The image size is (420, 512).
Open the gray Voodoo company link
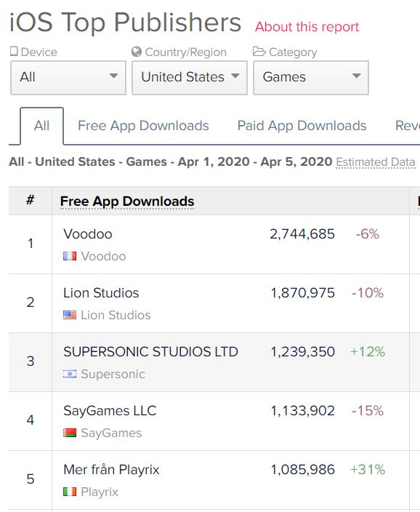click(x=103, y=256)
